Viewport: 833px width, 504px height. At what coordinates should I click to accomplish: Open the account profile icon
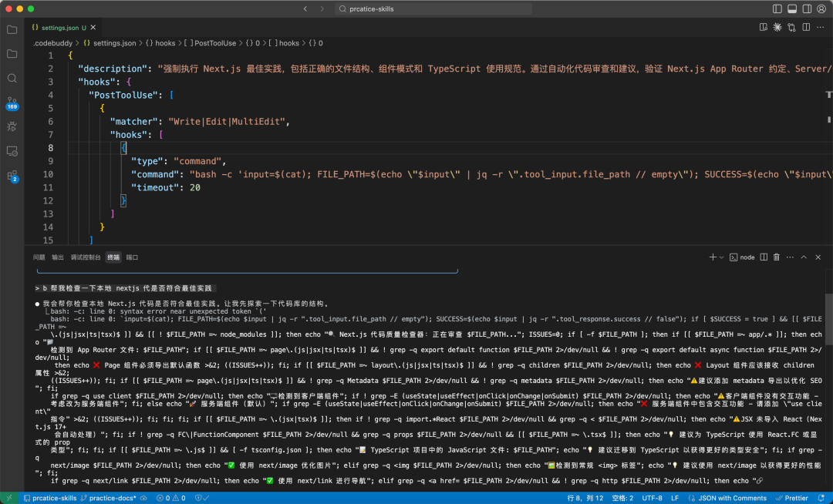point(821,8)
